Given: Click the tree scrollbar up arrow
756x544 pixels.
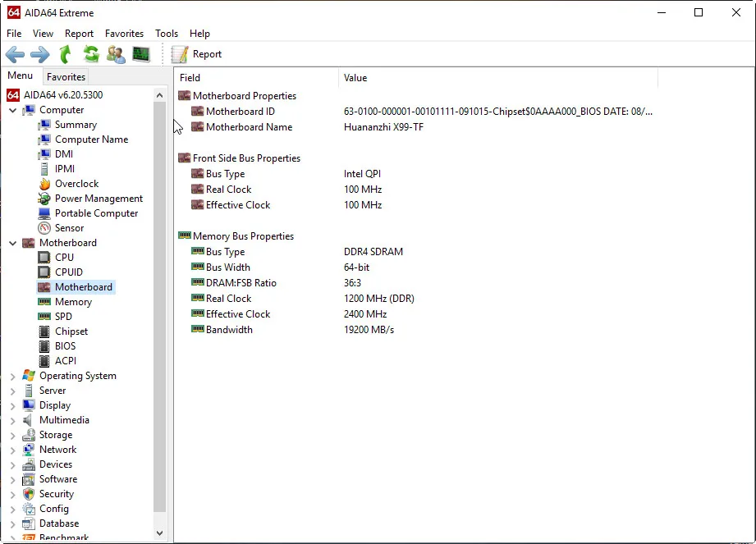Looking at the screenshot, I should 159,95.
